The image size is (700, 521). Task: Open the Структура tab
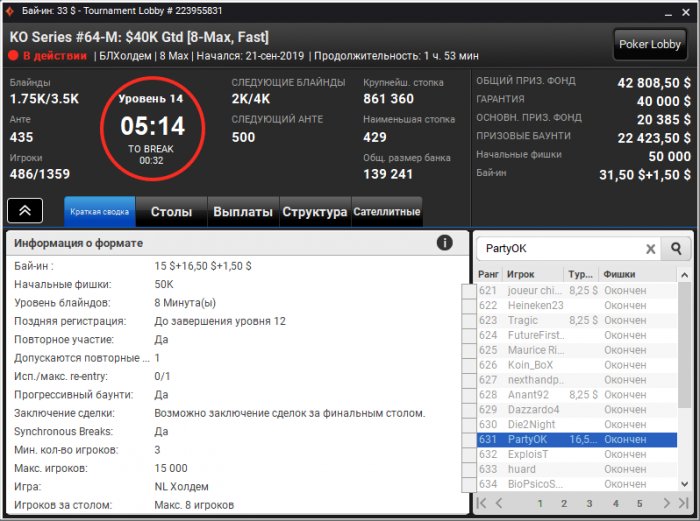[x=314, y=212]
